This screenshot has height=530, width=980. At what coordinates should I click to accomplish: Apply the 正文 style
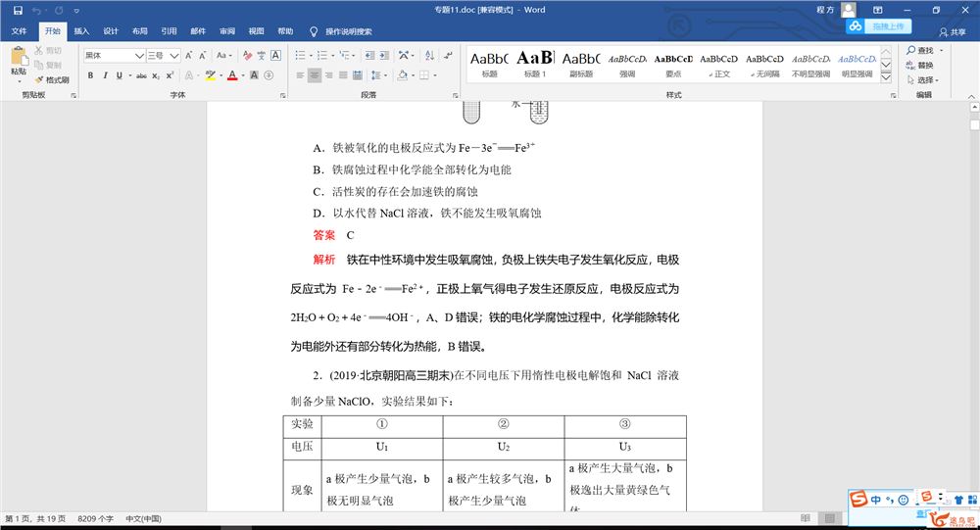(718, 64)
